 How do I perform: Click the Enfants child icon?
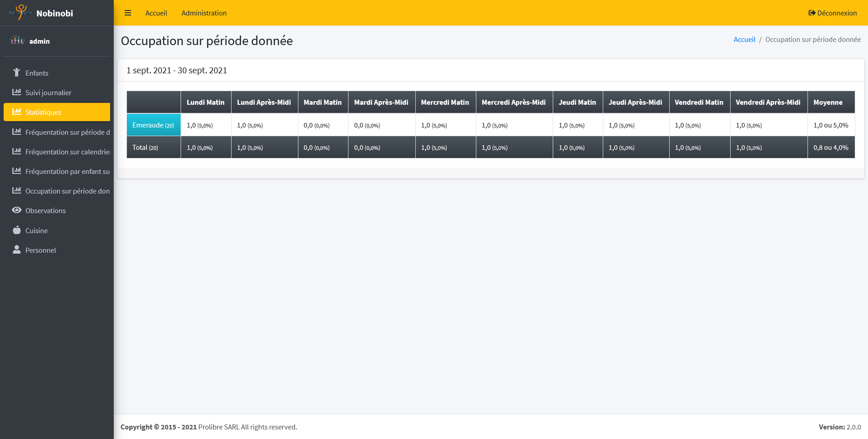[x=17, y=72]
